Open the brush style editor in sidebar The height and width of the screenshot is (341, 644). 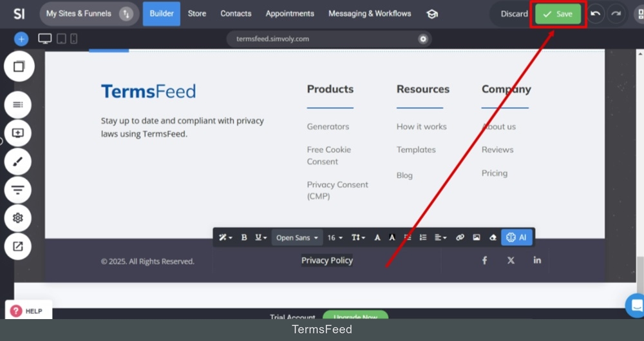tap(17, 162)
